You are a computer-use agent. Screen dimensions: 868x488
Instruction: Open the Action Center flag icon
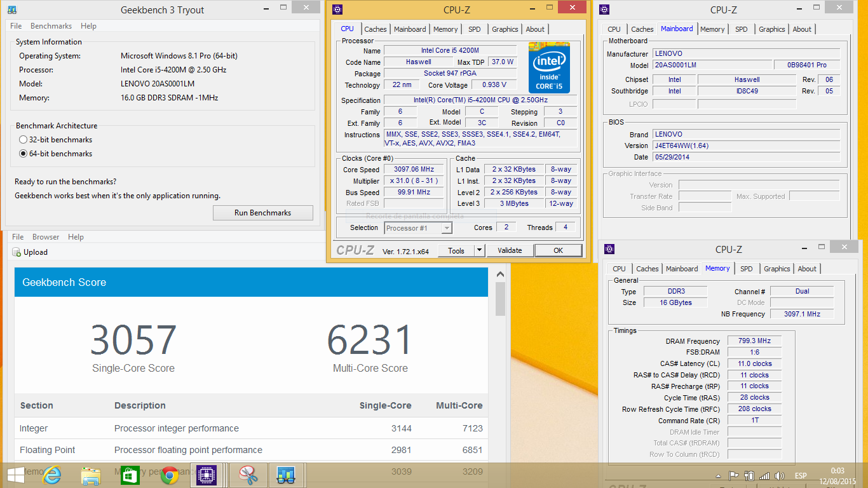pos(733,475)
